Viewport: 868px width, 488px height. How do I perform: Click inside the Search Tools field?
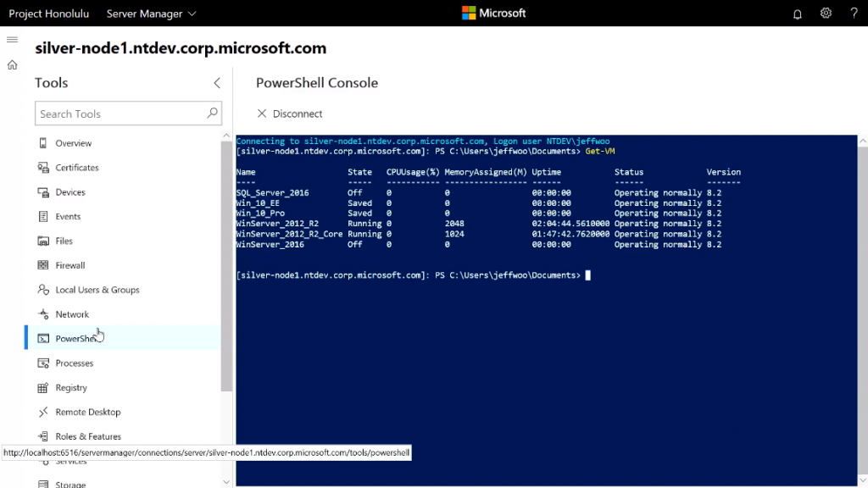[129, 114]
